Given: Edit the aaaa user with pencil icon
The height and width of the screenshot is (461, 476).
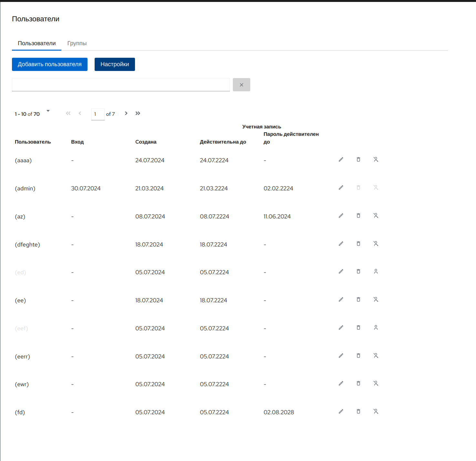Looking at the screenshot, I should point(341,159).
